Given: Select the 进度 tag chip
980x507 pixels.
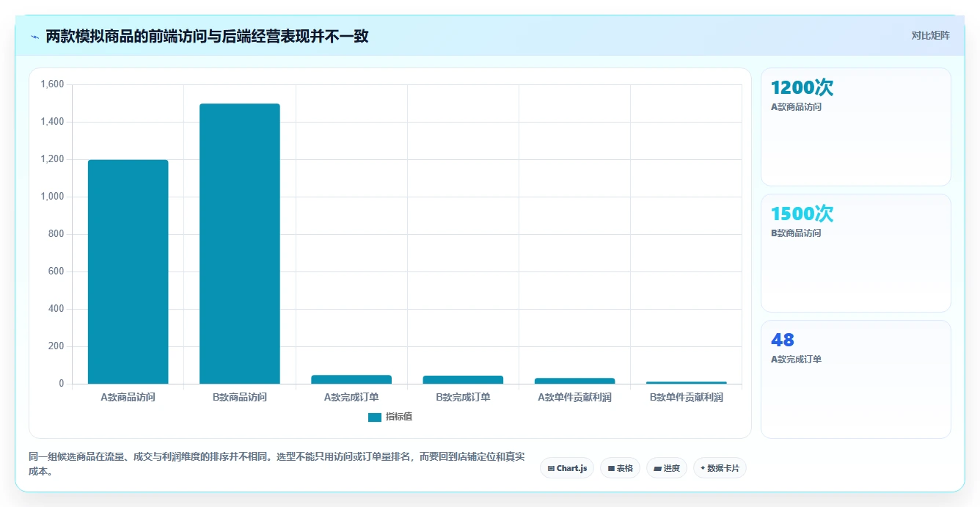Looking at the screenshot, I should point(666,468).
